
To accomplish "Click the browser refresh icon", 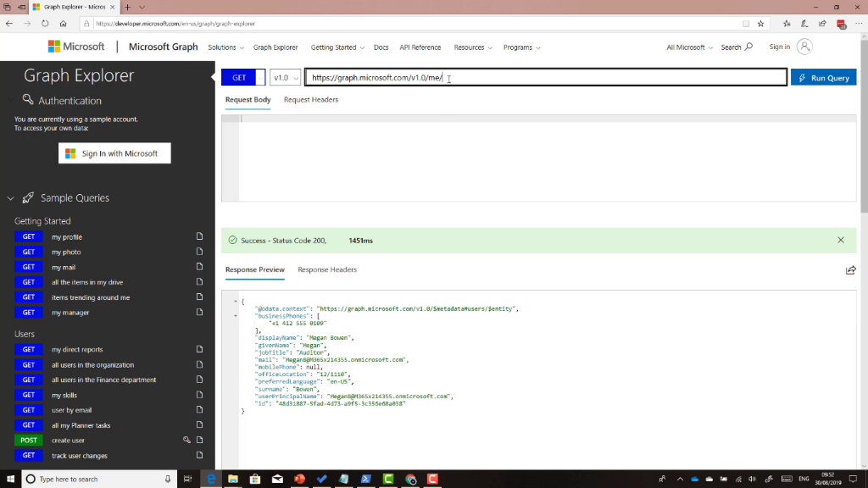I will [x=45, y=23].
